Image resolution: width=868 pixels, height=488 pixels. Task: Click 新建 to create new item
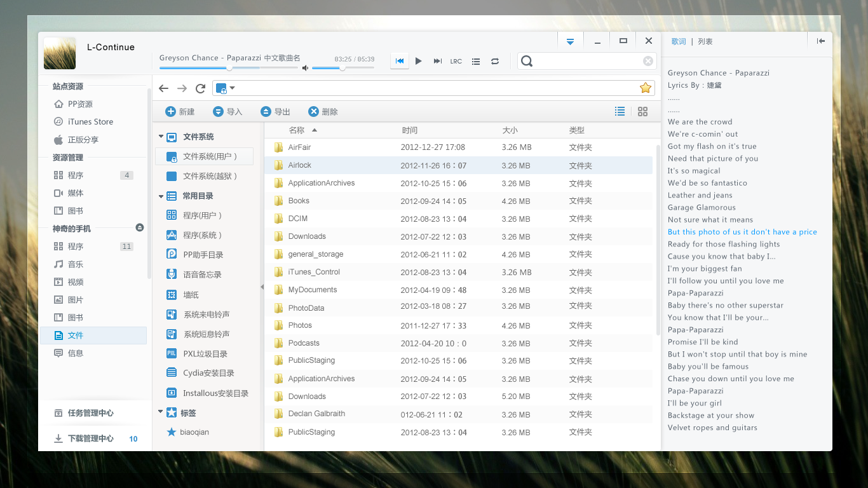[180, 112]
